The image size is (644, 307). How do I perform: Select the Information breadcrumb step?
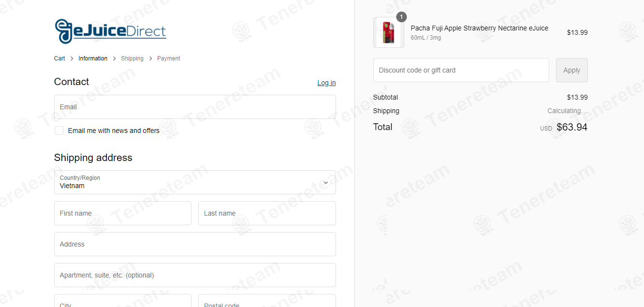(x=93, y=58)
